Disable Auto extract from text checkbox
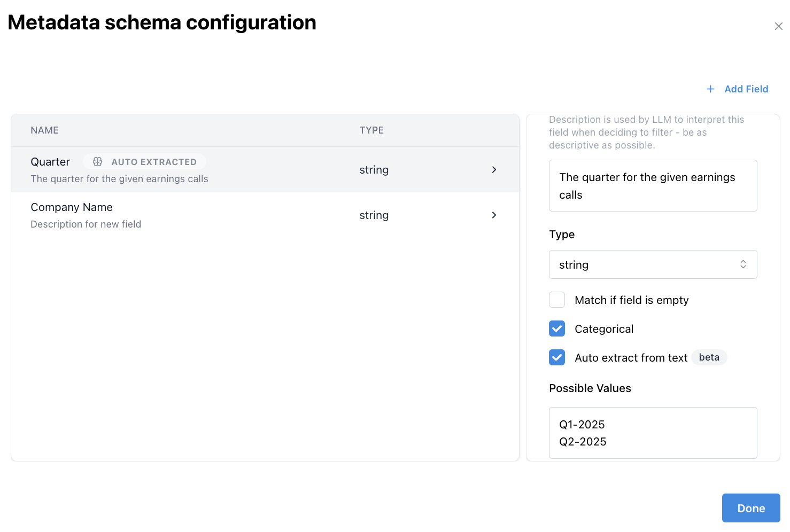The height and width of the screenshot is (532, 790). pyautogui.click(x=557, y=357)
